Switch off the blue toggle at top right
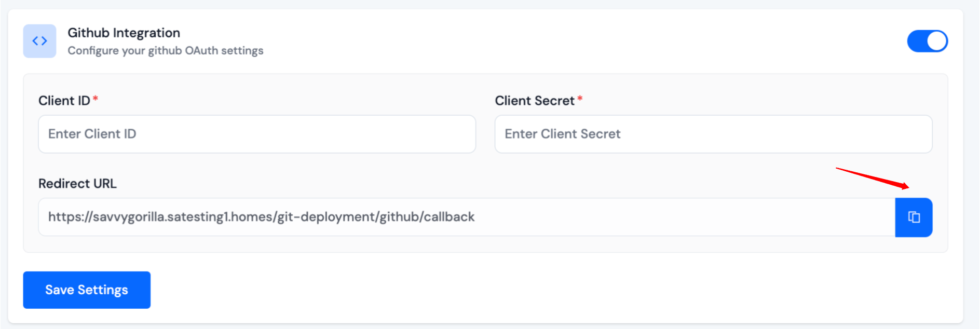 (x=927, y=40)
